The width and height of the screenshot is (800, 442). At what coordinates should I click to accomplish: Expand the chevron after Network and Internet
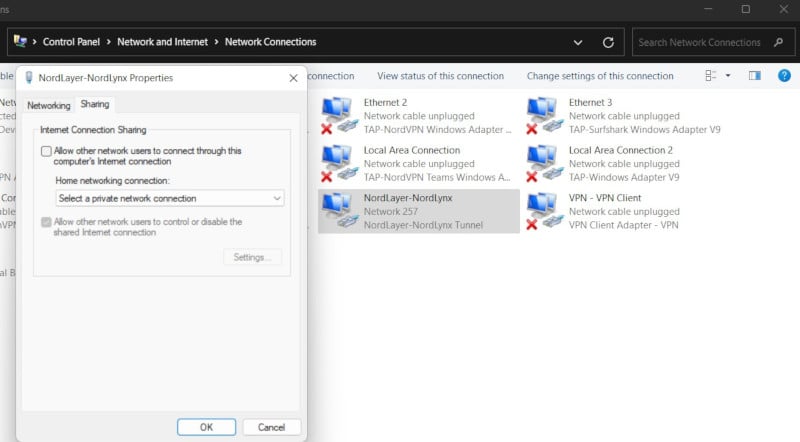point(216,42)
